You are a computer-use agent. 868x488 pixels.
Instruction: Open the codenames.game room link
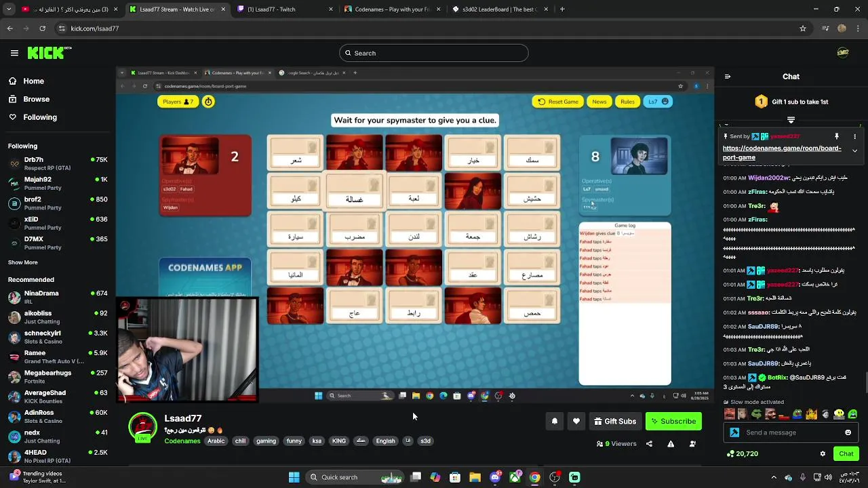pyautogui.click(x=782, y=152)
